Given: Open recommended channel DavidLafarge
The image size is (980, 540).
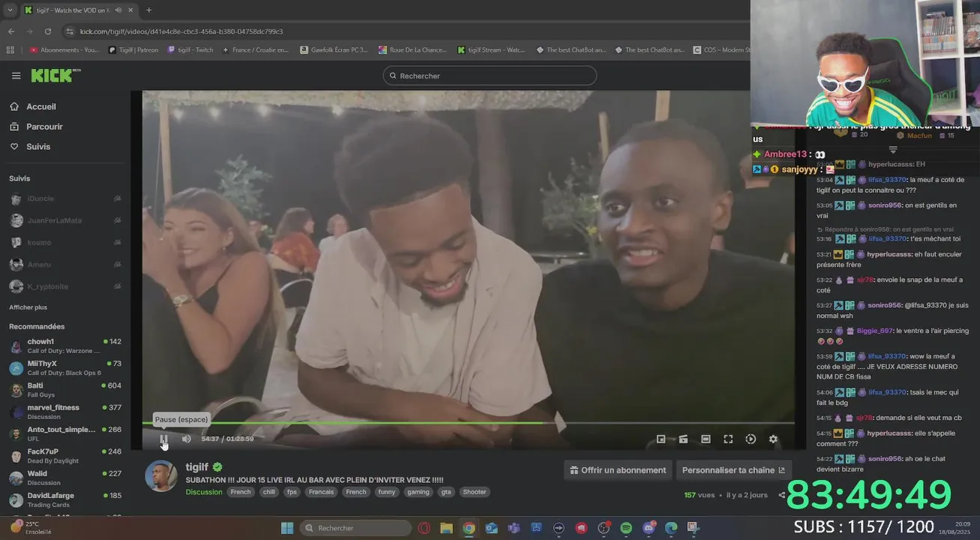Looking at the screenshot, I should pos(65,499).
